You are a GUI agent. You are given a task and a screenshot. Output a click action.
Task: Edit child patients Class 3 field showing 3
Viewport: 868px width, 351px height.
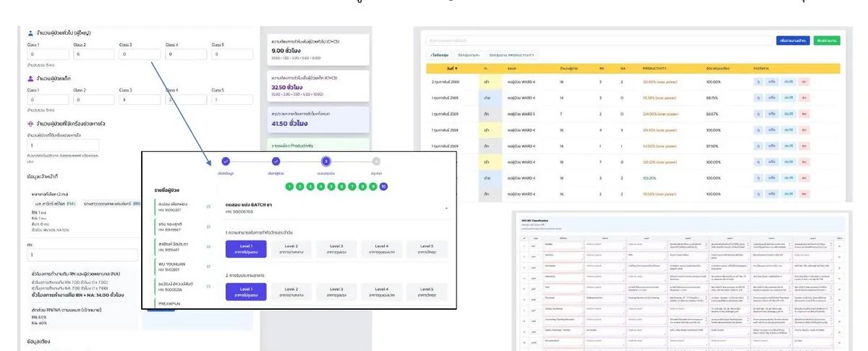pyautogui.click(x=140, y=100)
